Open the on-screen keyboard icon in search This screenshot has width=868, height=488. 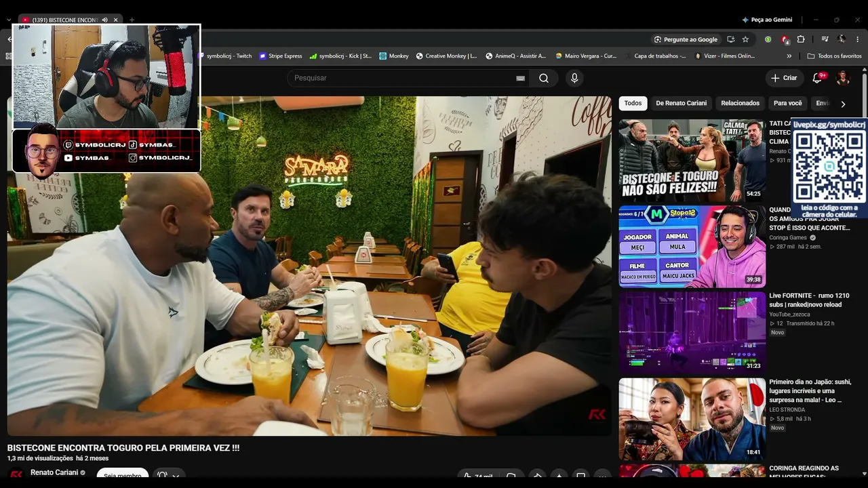pos(520,78)
